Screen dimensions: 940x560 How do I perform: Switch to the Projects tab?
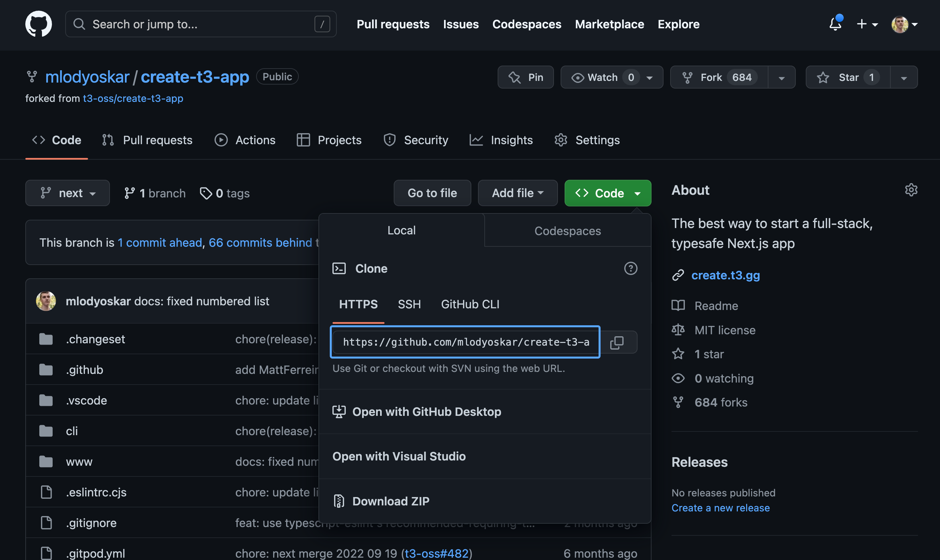click(329, 140)
